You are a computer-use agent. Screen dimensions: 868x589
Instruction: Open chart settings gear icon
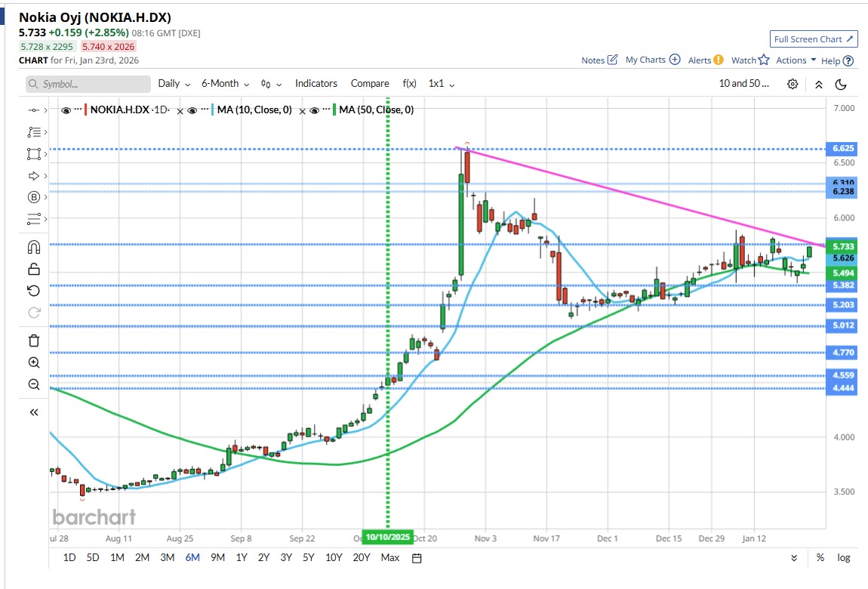(x=793, y=84)
